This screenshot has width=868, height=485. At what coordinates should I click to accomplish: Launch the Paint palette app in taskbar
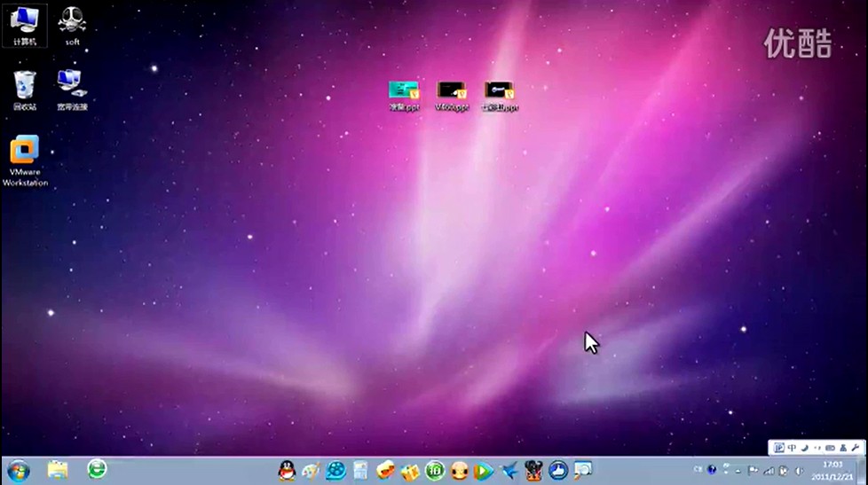click(311, 471)
